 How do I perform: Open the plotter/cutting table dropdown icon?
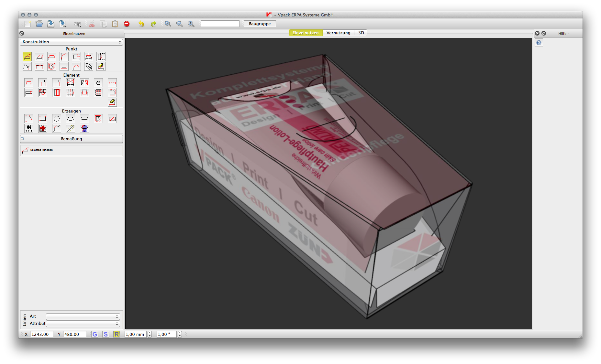point(77,24)
